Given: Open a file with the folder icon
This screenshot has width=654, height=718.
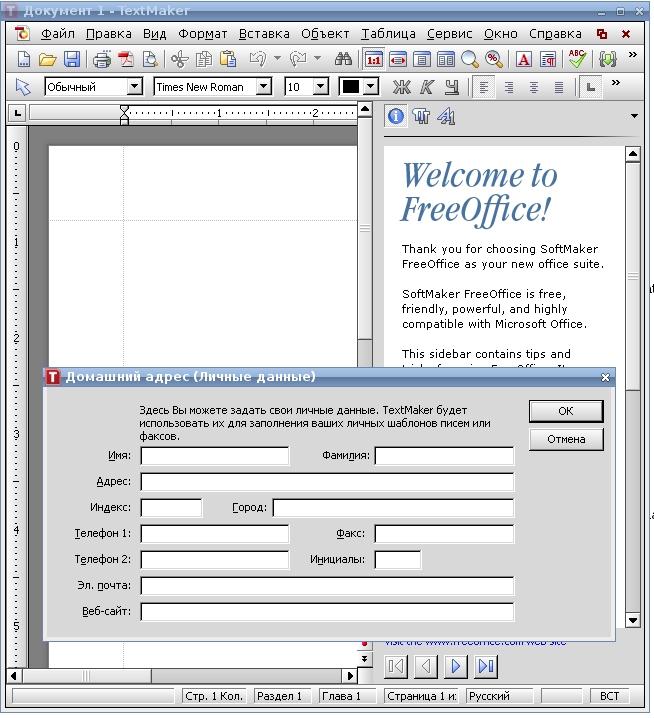Looking at the screenshot, I should (x=48, y=60).
